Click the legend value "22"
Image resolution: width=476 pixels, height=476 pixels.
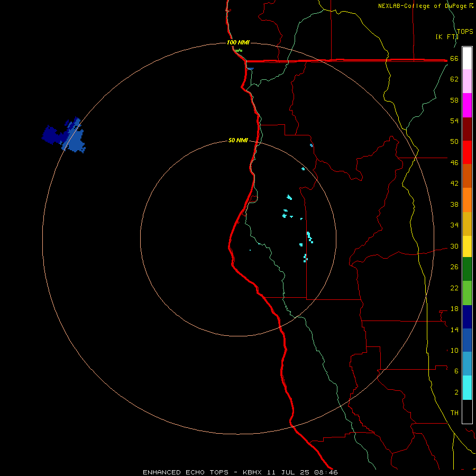(454, 288)
